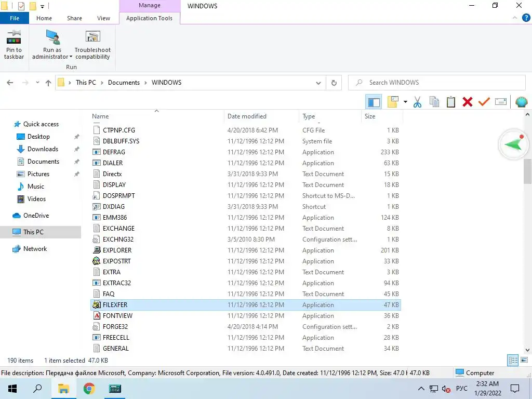Click the Paste clipboard toolbar icon
Image resolution: width=532 pixels, height=399 pixels.
coord(450,102)
